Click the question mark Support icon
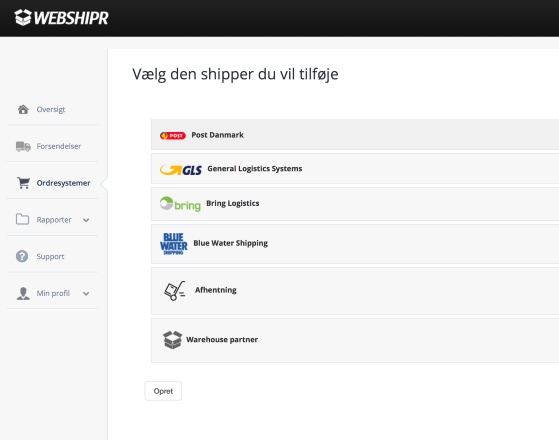The height and width of the screenshot is (440, 559). pyautogui.click(x=22, y=256)
